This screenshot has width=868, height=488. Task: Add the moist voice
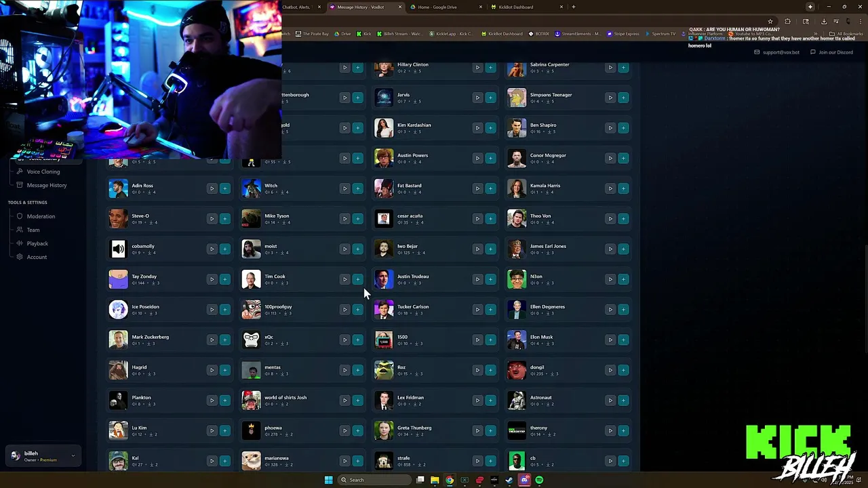coord(357,249)
